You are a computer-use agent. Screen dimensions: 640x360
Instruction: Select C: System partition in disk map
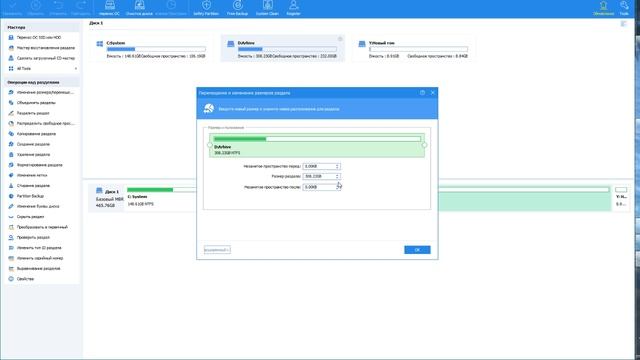click(x=161, y=197)
